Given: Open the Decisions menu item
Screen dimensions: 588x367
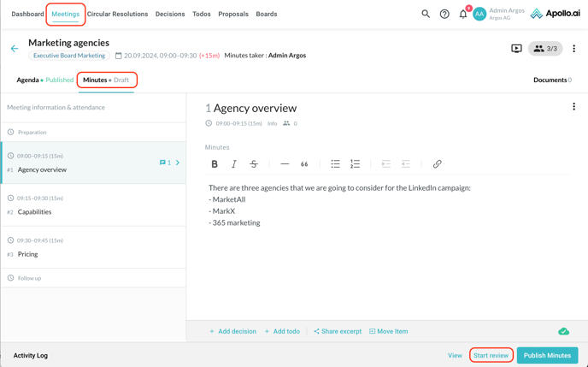Looking at the screenshot, I should 170,15.
